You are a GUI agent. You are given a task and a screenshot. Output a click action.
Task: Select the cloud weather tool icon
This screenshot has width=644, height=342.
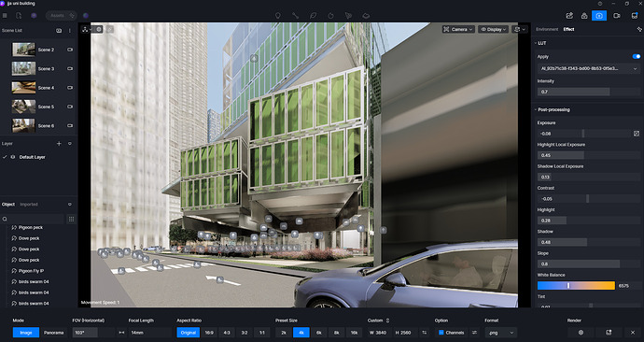(366, 16)
